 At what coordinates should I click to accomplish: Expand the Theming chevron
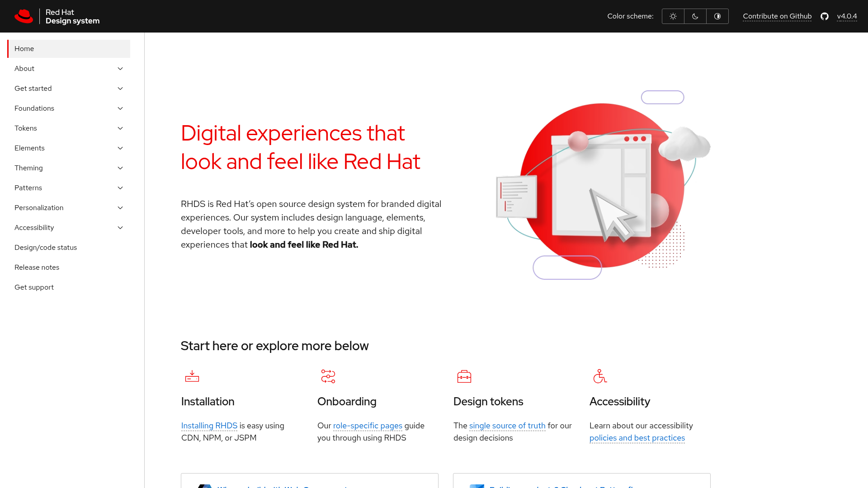click(x=120, y=168)
